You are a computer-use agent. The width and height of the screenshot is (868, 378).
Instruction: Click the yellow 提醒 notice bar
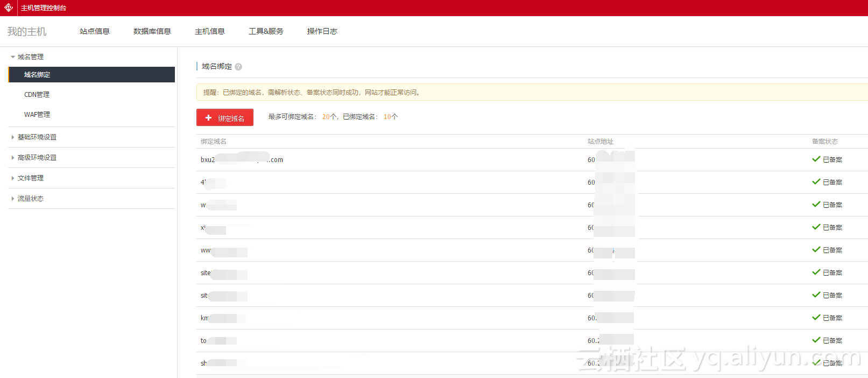(x=532, y=92)
